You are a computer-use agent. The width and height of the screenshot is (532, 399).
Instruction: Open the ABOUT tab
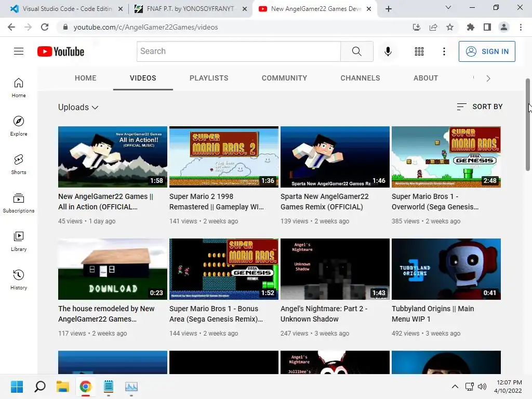(x=425, y=78)
